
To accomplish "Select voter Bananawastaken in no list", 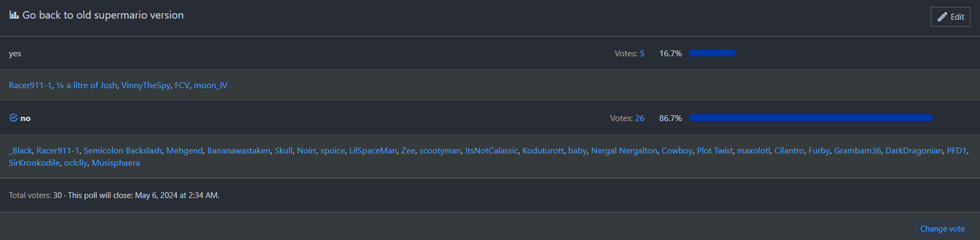I will point(238,151).
